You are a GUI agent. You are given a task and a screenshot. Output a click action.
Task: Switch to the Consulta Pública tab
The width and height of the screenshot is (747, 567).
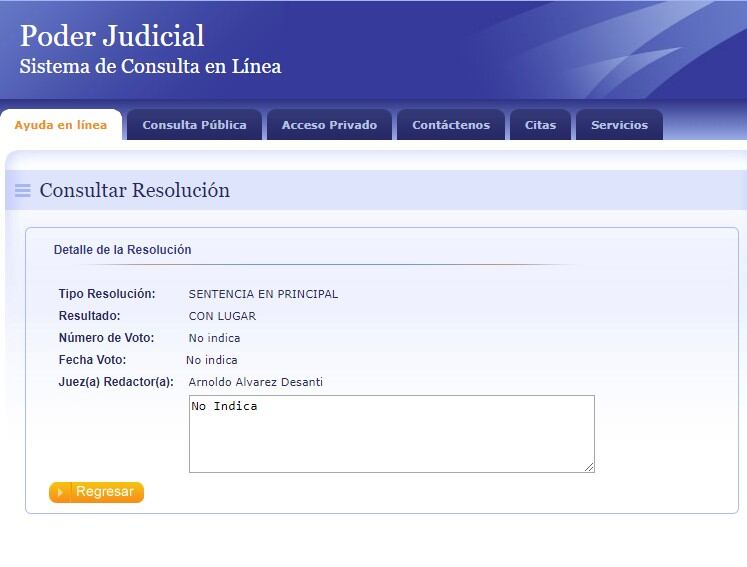point(194,125)
